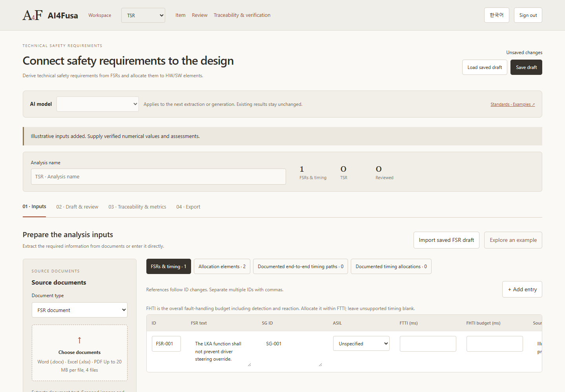Open the AI model dropdown

click(x=98, y=104)
